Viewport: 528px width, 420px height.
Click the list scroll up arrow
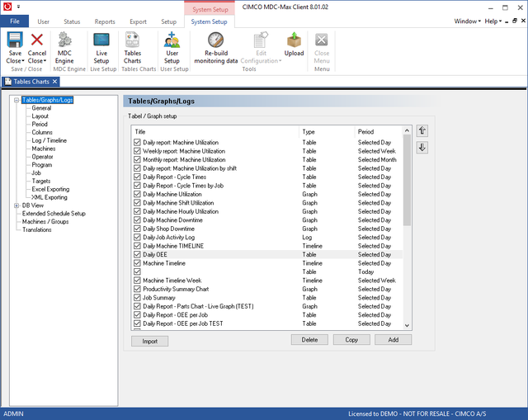(x=407, y=130)
